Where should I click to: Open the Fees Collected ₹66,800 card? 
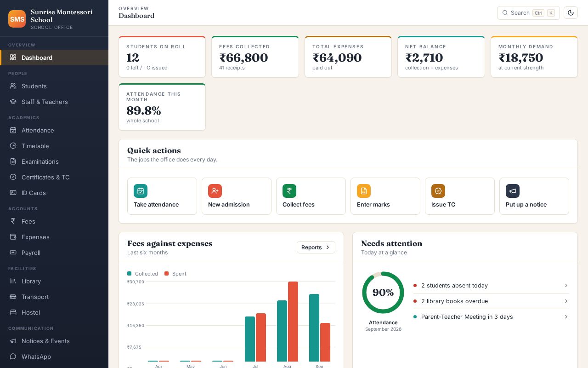pos(255,57)
